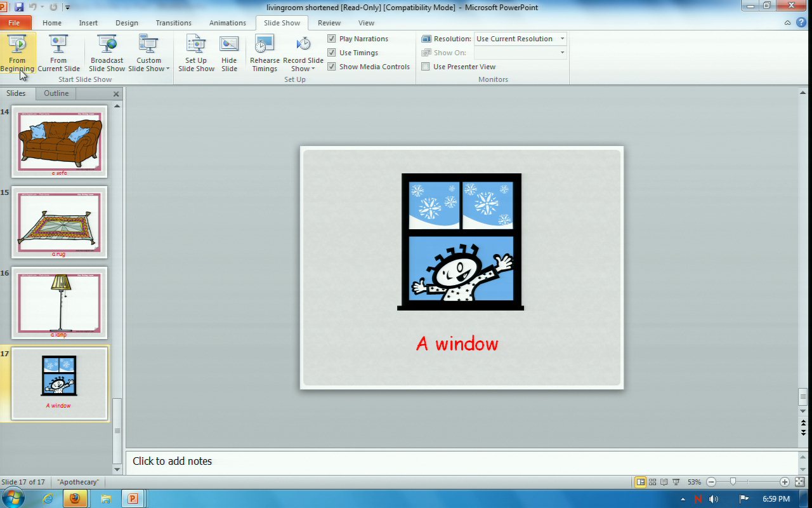The width and height of the screenshot is (812, 508).
Task: Open the Animations ribbon tab
Action: click(227, 23)
